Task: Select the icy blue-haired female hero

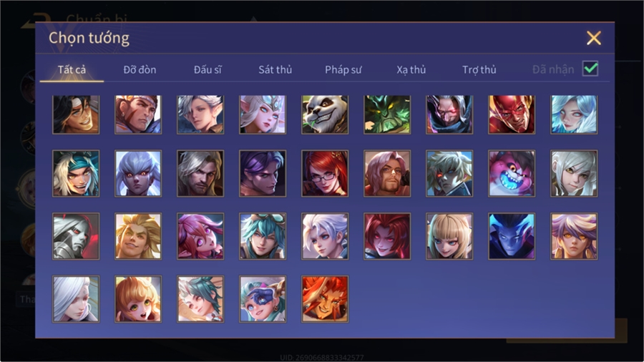Action: pos(574,114)
